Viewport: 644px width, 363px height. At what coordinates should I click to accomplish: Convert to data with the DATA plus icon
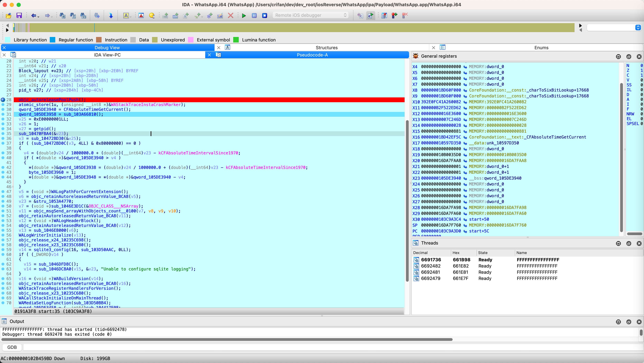(176, 16)
